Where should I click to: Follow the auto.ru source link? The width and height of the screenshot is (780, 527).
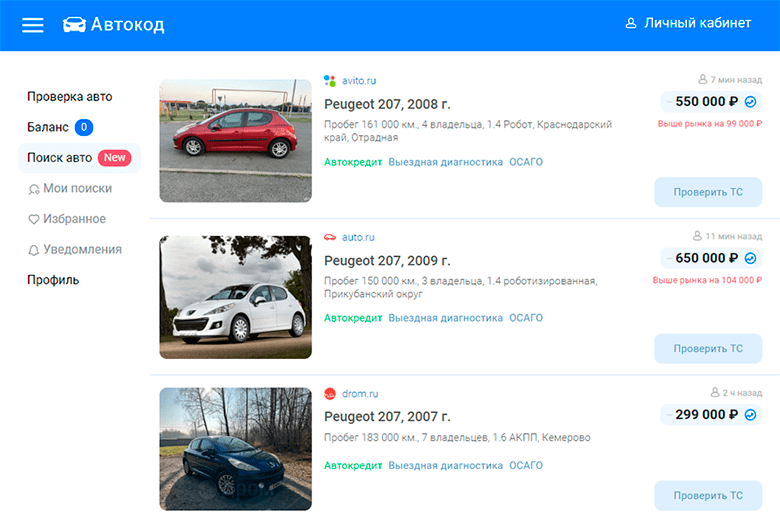click(x=358, y=237)
